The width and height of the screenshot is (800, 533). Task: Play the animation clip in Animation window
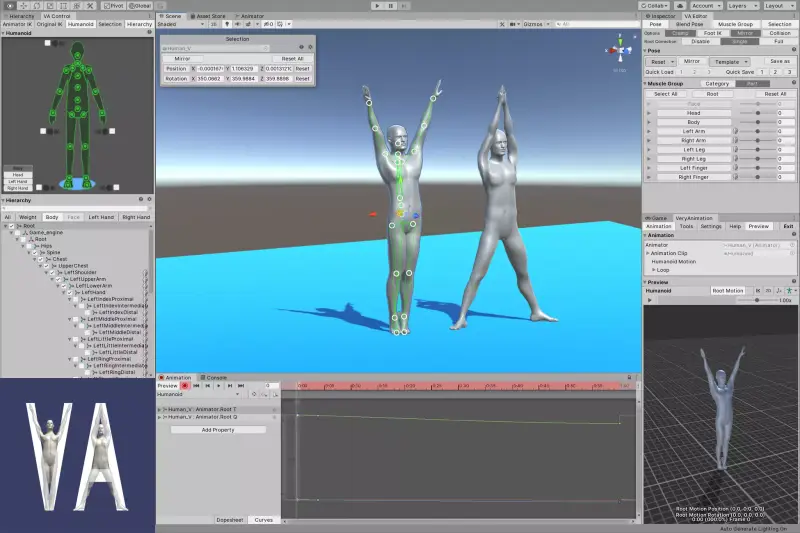(x=219, y=386)
